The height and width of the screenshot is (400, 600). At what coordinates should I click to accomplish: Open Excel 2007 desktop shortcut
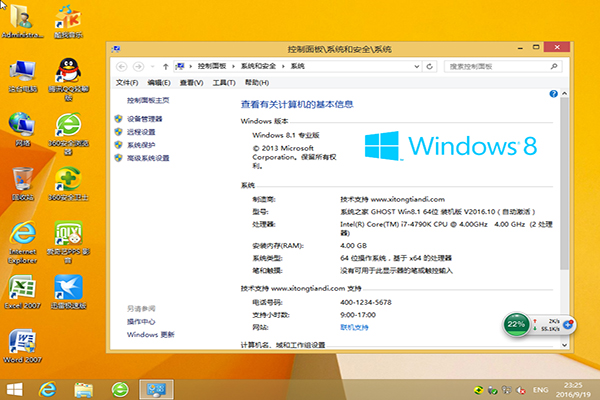point(20,288)
